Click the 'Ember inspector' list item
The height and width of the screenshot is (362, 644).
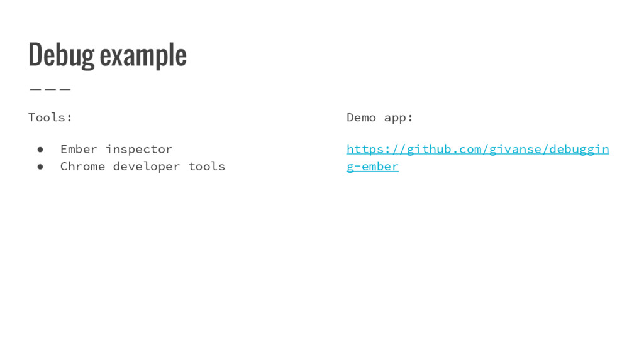pyautogui.click(x=116, y=149)
